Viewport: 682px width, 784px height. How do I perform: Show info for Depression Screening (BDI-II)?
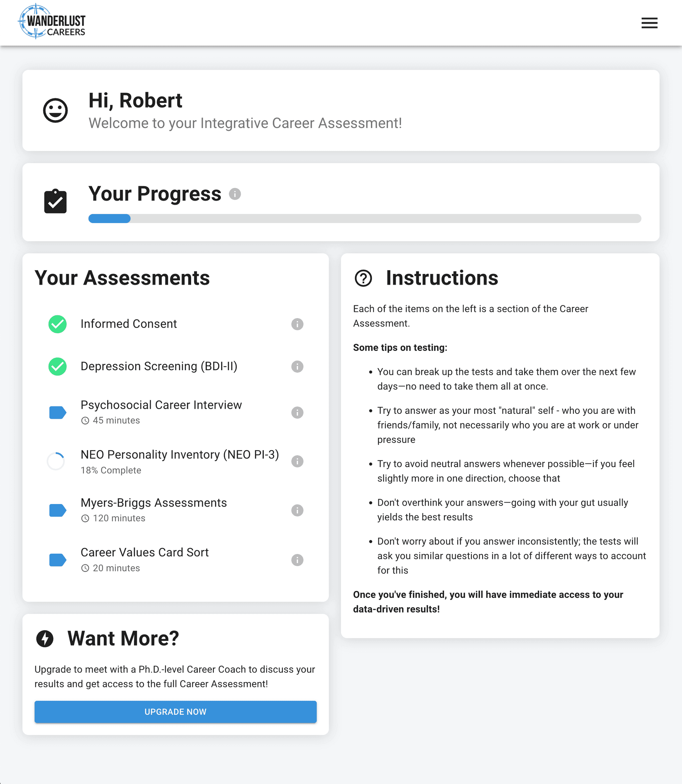pos(297,367)
